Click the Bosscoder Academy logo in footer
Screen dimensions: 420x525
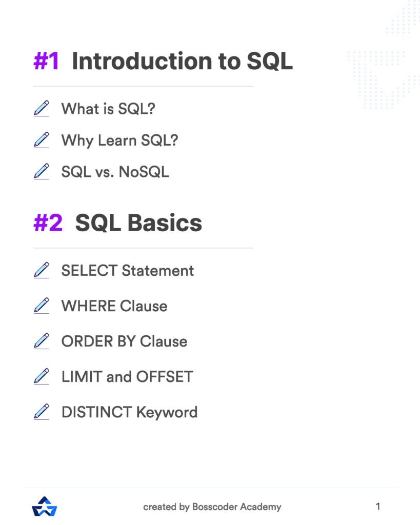tap(44, 506)
